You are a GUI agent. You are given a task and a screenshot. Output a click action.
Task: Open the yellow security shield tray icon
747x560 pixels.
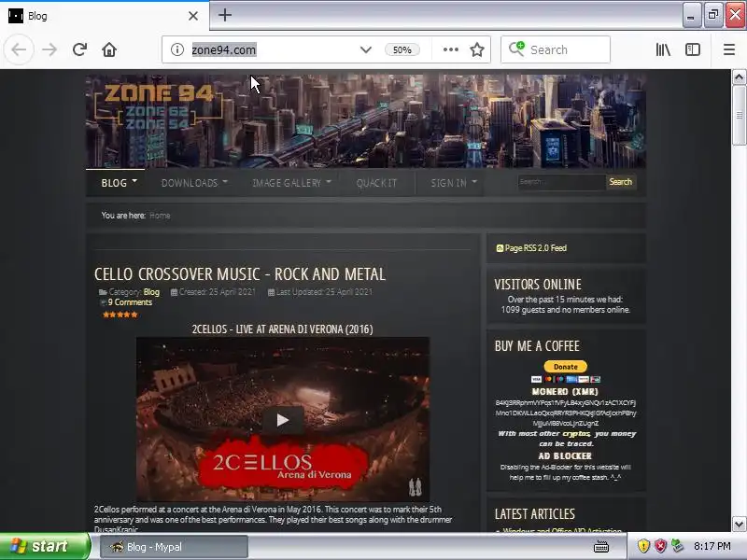point(643,546)
